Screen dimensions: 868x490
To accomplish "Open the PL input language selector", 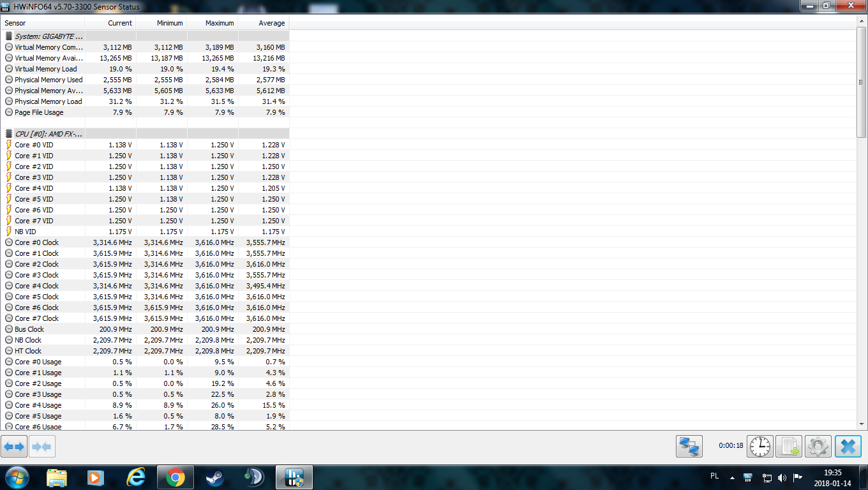I will tap(714, 476).
